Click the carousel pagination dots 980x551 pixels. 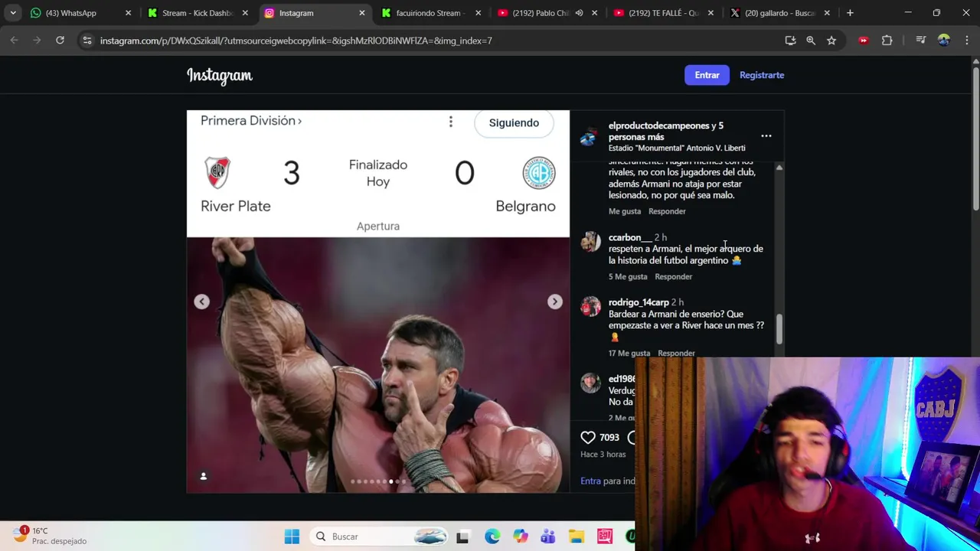(378, 481)
